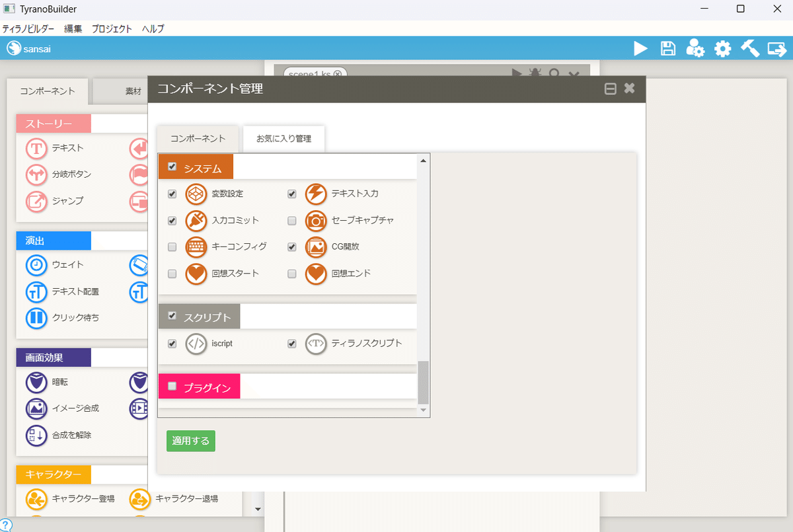Click the 適用する apply button
The image size is (793, 532).
point(191,441)
